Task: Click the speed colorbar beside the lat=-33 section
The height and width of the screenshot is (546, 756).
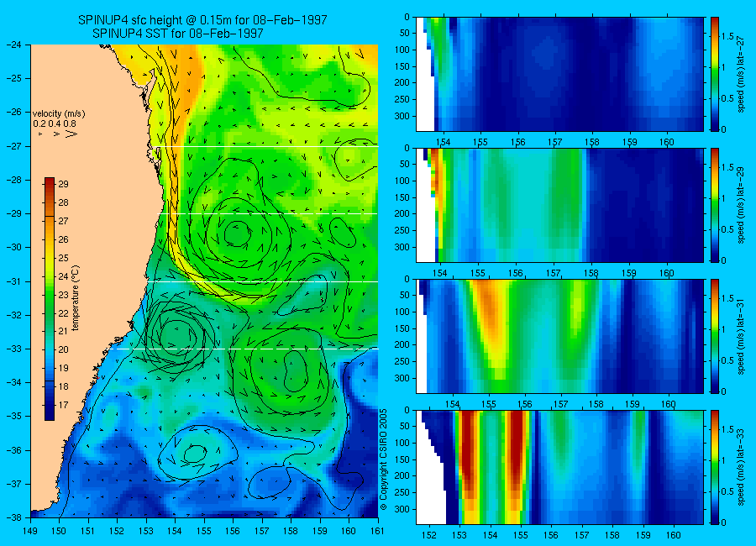Action: click(715, 467)
